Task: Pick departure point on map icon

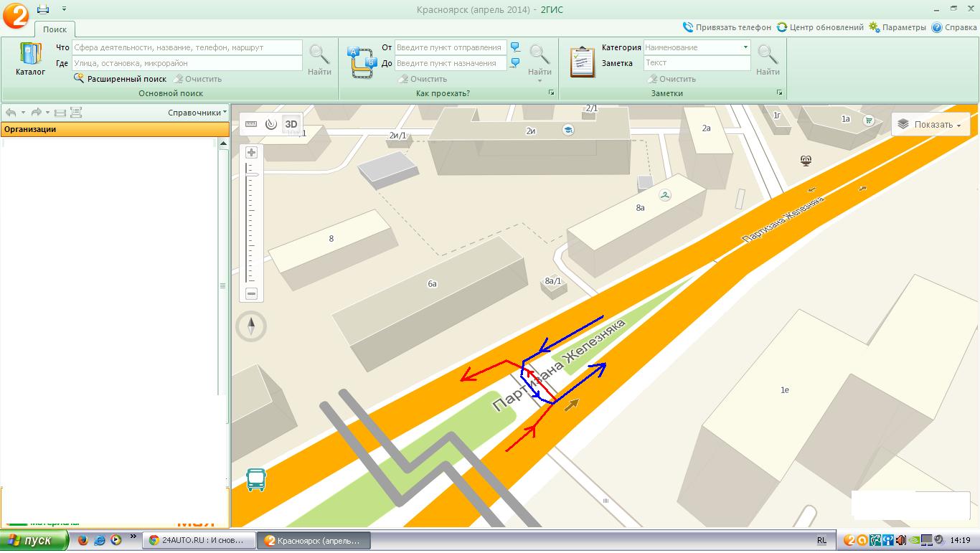Action: (515, 47)
